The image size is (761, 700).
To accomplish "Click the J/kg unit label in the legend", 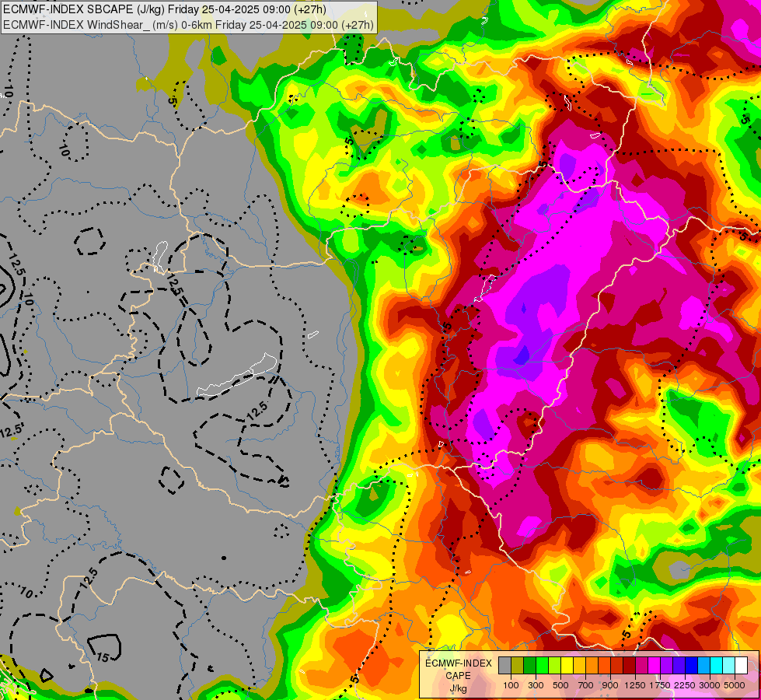I will pos(458,689).
